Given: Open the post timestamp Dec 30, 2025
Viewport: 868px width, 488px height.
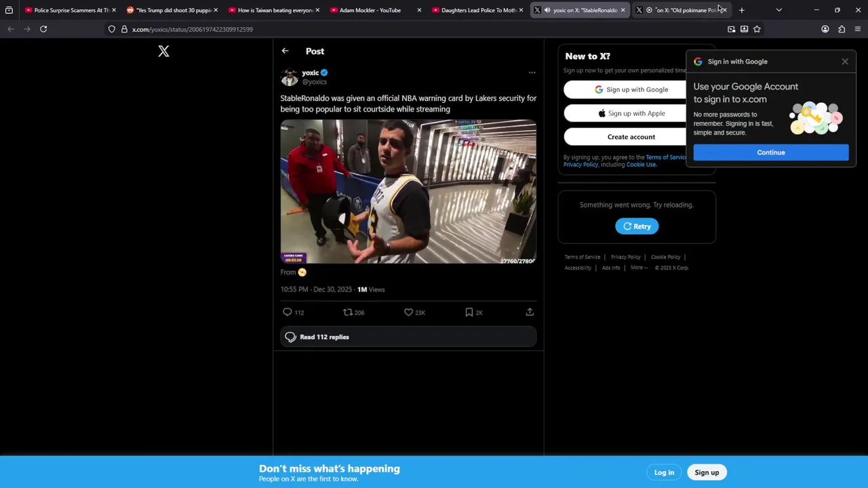Looking at the screenshot, I should (317, 289).
